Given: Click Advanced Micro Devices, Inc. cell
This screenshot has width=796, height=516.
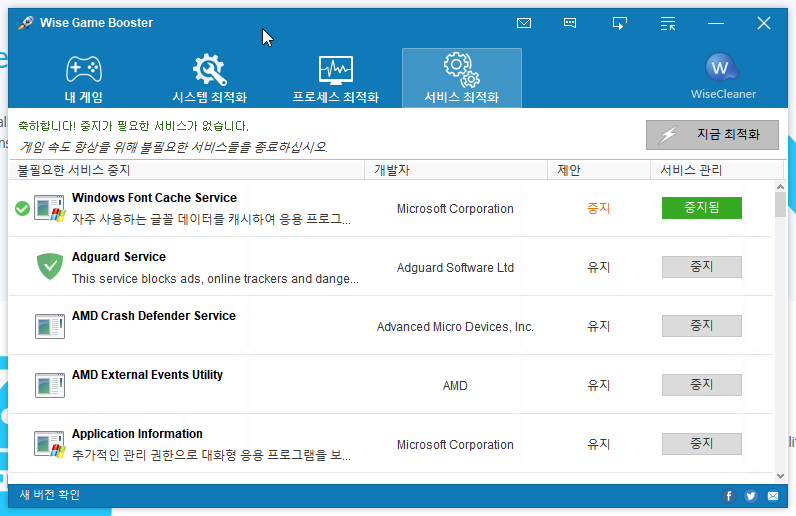Looking at the screenshot, I should [455, 327].
